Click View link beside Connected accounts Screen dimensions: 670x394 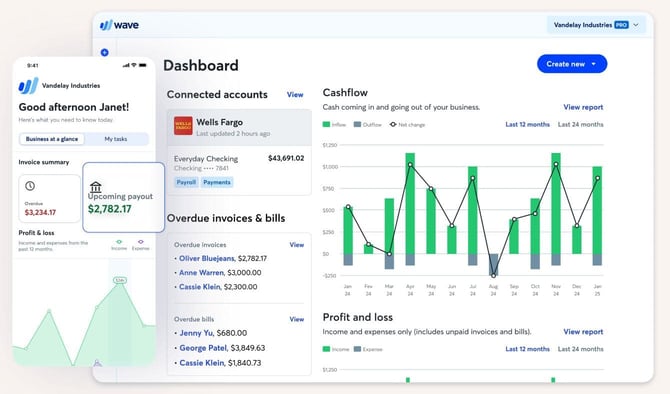click(x=295, y=95)
